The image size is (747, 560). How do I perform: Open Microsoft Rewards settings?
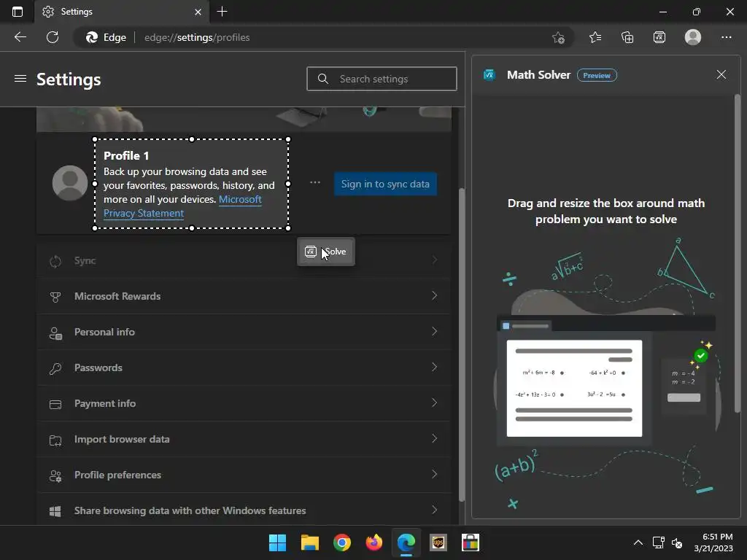(244, 296)
